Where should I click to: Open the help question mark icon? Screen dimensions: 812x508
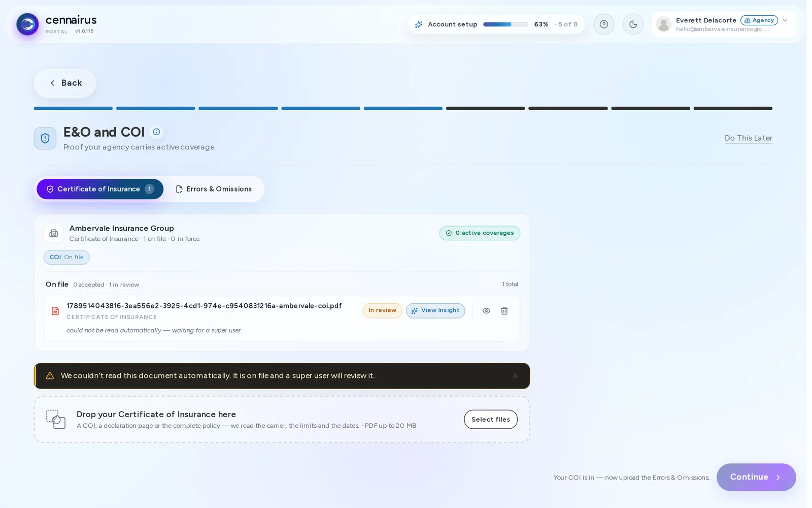[x=603, y=24]
